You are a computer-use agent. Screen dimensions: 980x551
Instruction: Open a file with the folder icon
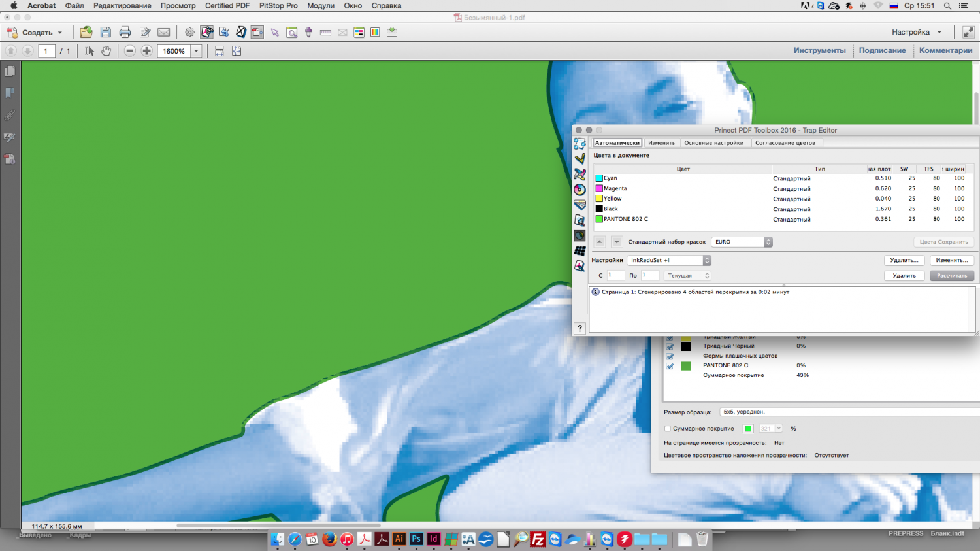click(86, 32)
